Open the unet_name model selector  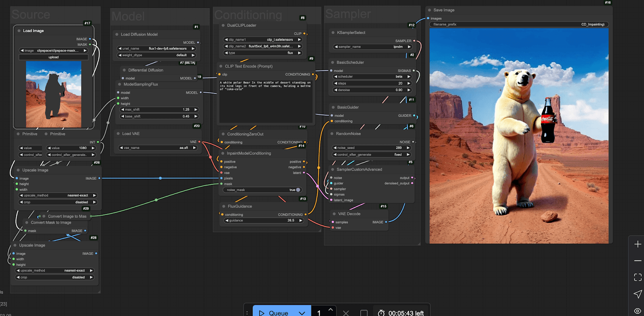(x=157, y=49)
